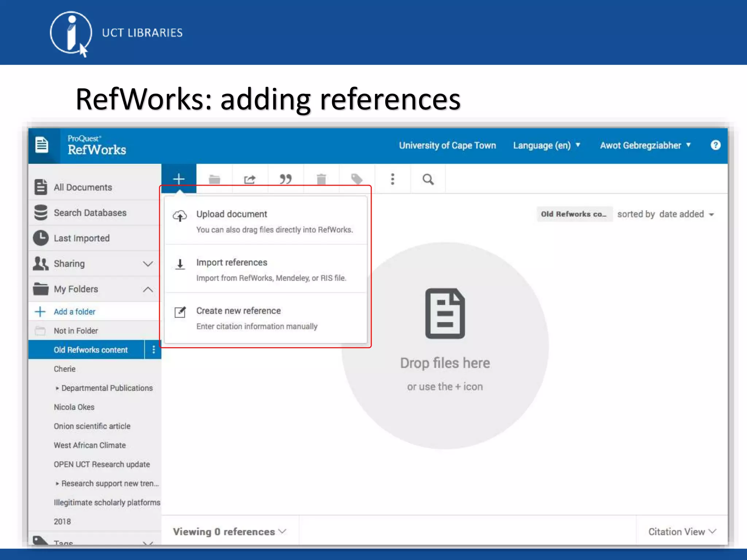Viewport: 747px width, 560px height.
Task: Open the three-dot more options toolbar icon
Action: (392, 179)
